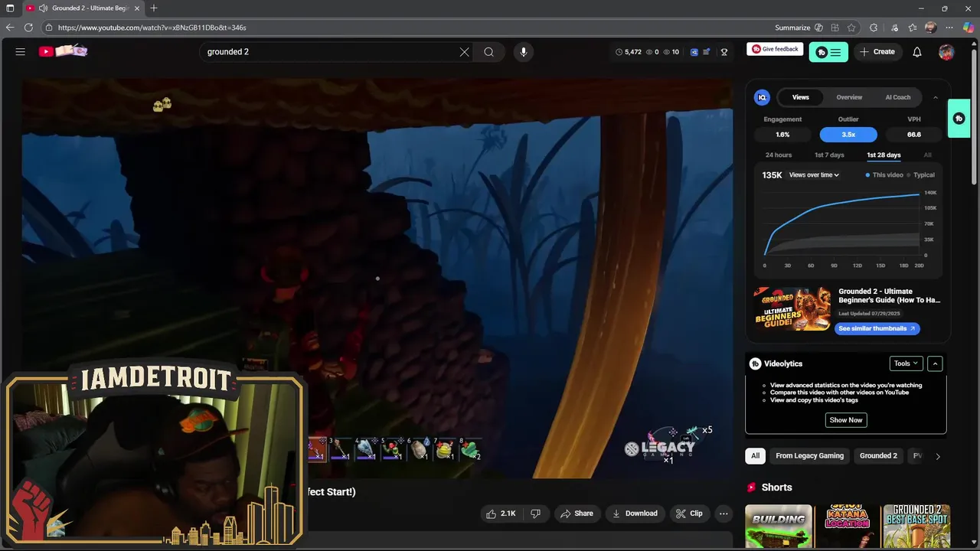Open the browser tab actions menu icon
The width and height of the screenshot is (980, 551).
click(x=10, y=8)
